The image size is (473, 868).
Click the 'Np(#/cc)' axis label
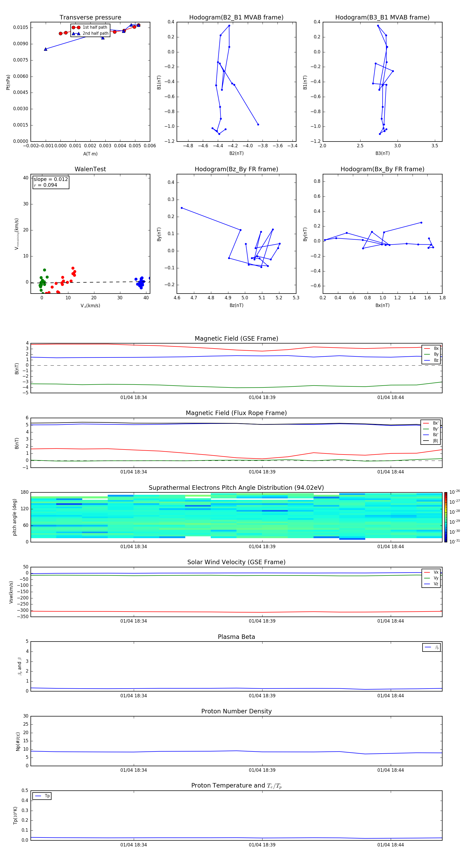[18, 741]
